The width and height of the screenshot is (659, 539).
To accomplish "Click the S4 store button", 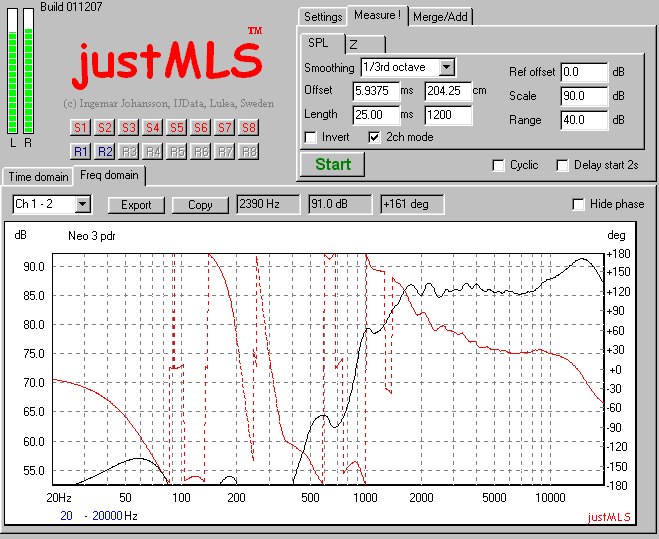I will pos(153,127).
